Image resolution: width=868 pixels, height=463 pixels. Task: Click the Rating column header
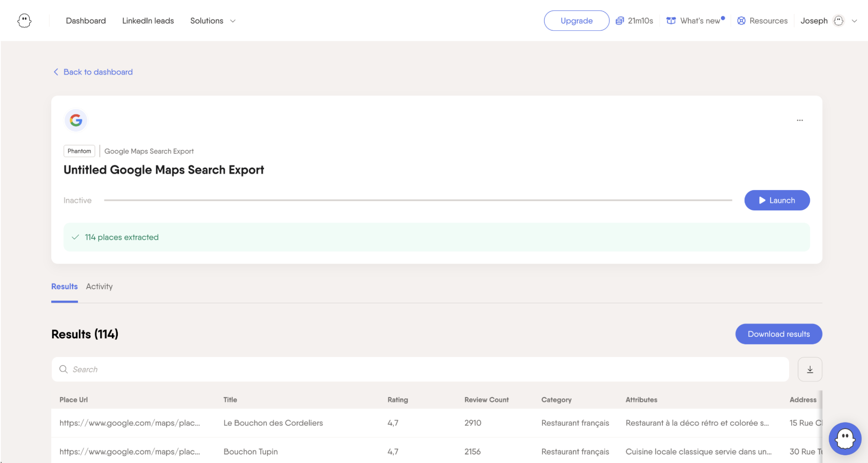(x=397, y=400)
